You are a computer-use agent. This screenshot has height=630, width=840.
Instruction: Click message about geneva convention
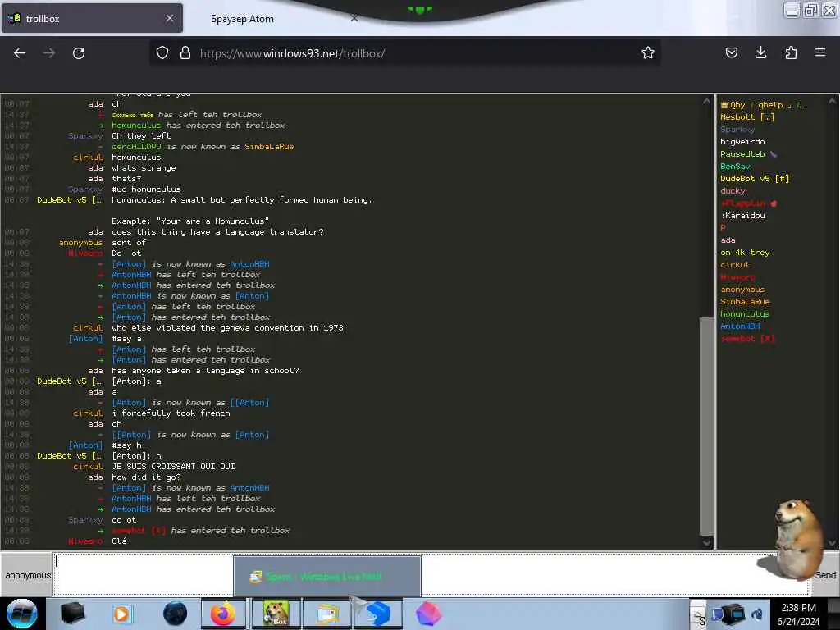point(227,328)
